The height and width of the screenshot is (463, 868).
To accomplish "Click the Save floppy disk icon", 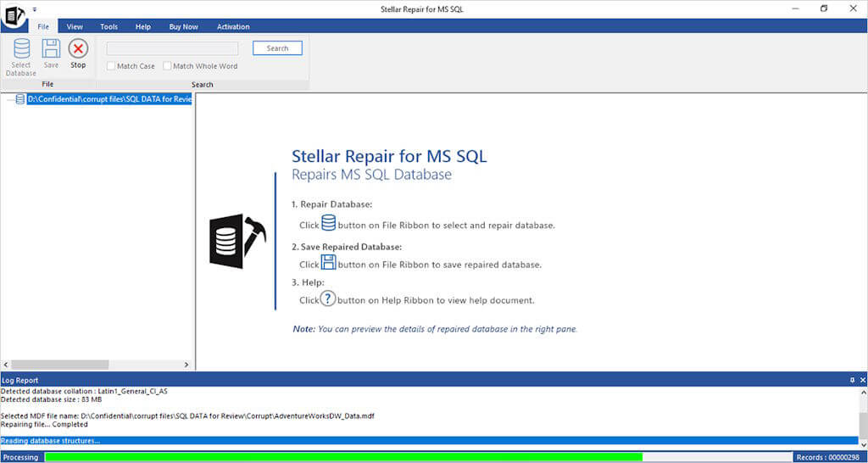I will (x=51, y=49).
